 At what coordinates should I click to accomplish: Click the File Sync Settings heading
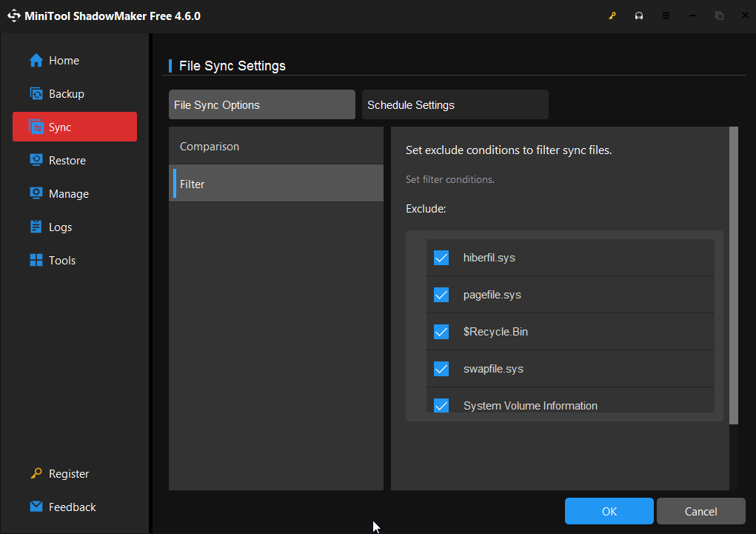coord(233,66)
